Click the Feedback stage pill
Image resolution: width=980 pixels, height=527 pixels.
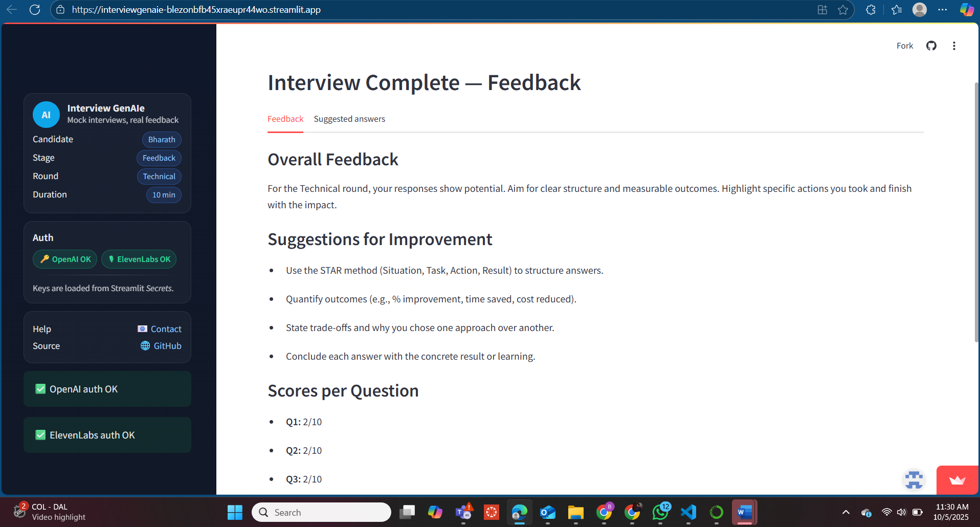pos(159,158)
